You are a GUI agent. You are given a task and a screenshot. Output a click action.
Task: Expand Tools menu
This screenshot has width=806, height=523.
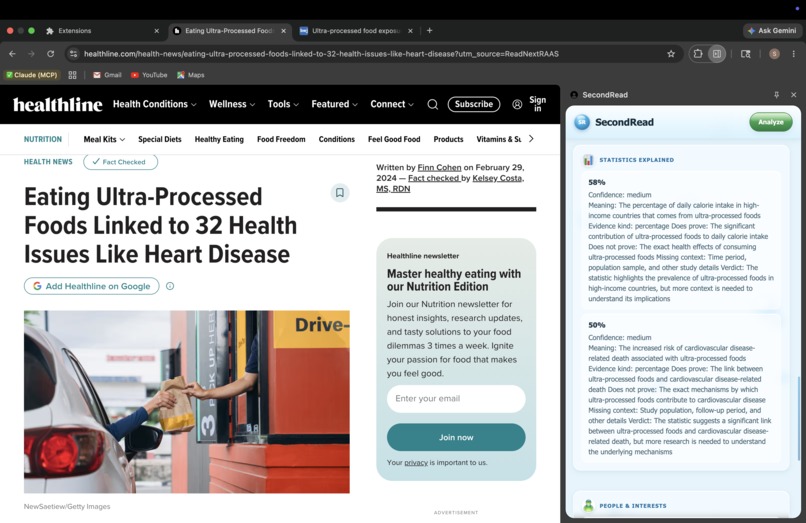pos(283,104)
